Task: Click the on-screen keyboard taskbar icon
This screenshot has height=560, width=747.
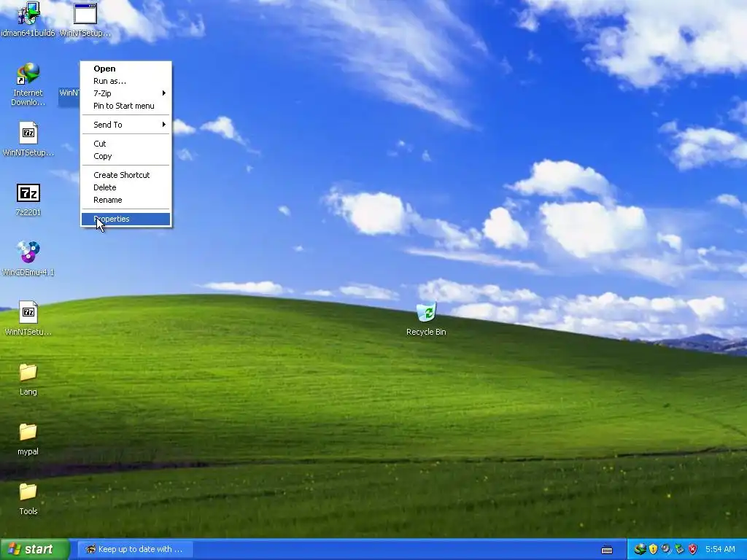Action: click(x=607, y=550)
